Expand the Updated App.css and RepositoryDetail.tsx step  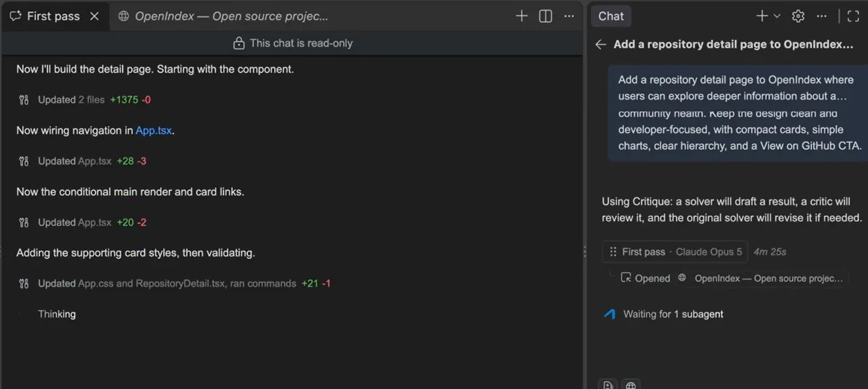point(174,284)
